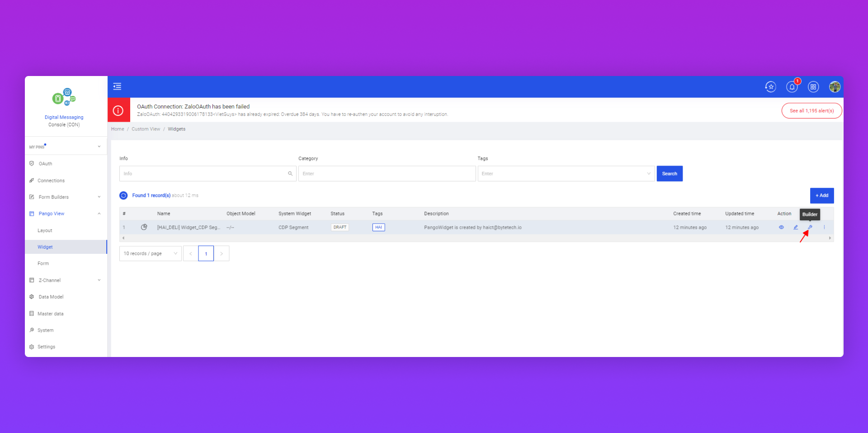Go to Data Model in sidebar
Screen dimensions: 868x433
pyautogui.click(x=51, y=297)
